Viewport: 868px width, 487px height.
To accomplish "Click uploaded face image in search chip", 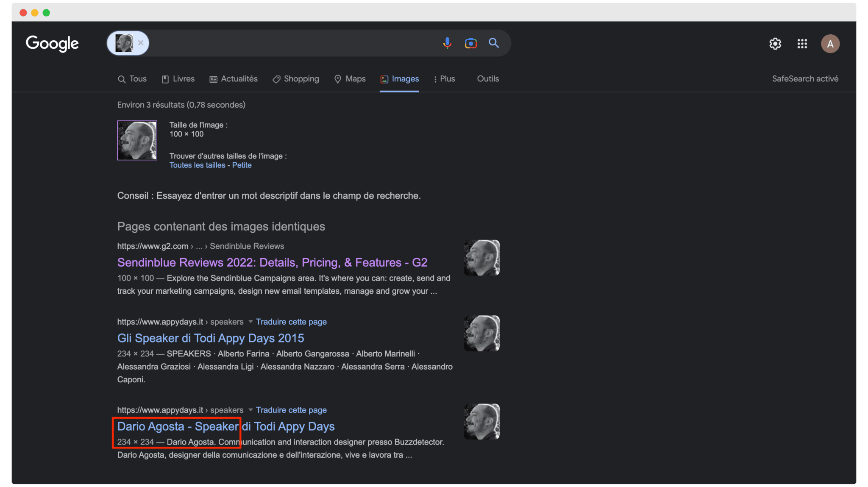I will tap(124, 43).
